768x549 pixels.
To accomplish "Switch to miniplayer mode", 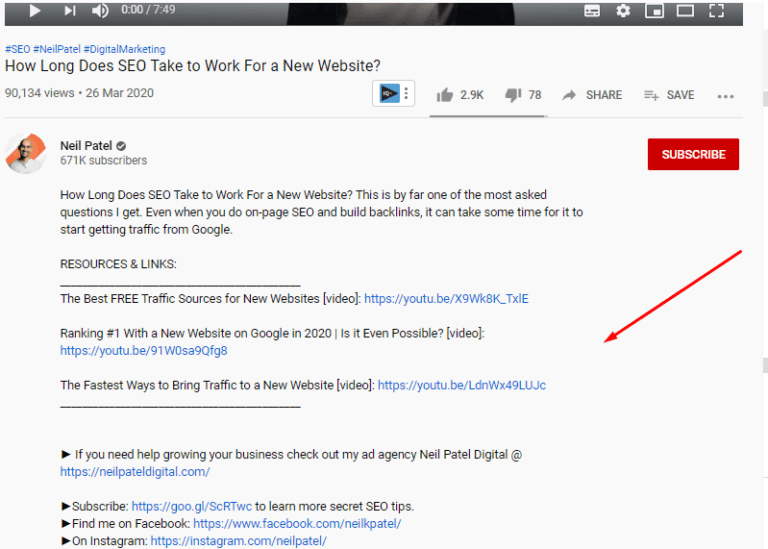I will pos(654,11).
